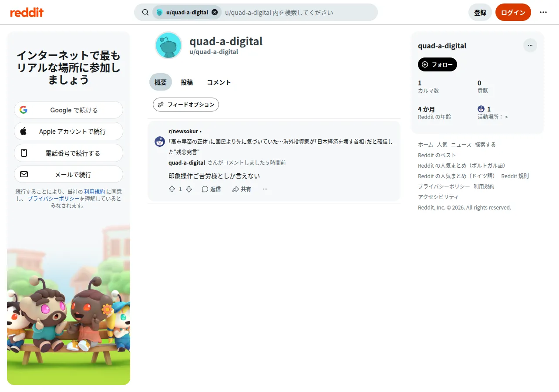Click the quad-a-digital commenter name
The width and height of the screenshot is (559, 392).
[187, 162]
